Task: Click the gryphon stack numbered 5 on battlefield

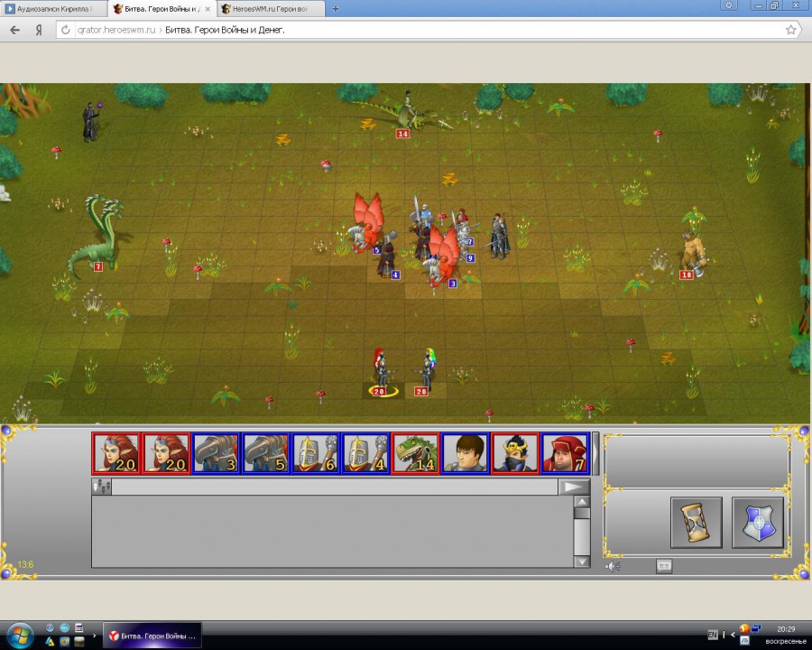Action: click(366, 224)
